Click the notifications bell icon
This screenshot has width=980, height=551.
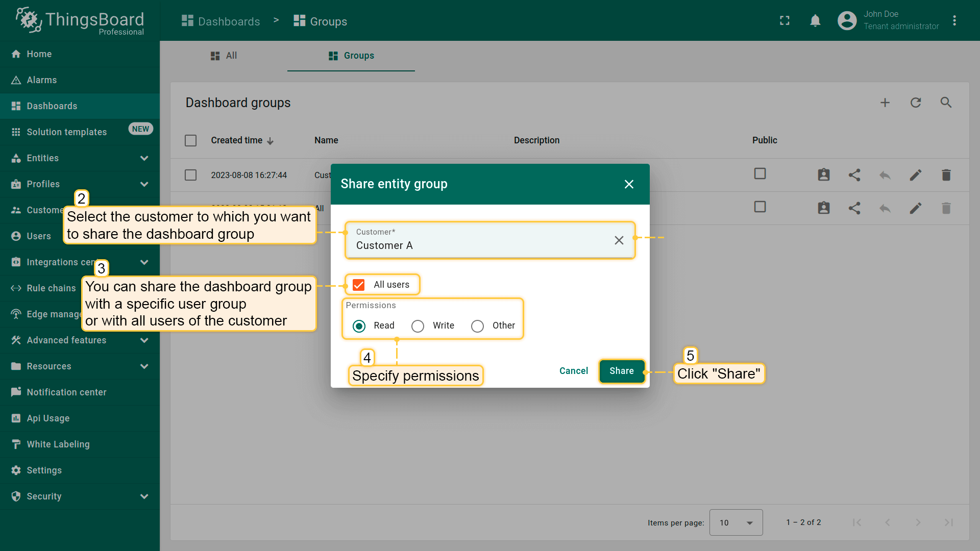[815, 21]
